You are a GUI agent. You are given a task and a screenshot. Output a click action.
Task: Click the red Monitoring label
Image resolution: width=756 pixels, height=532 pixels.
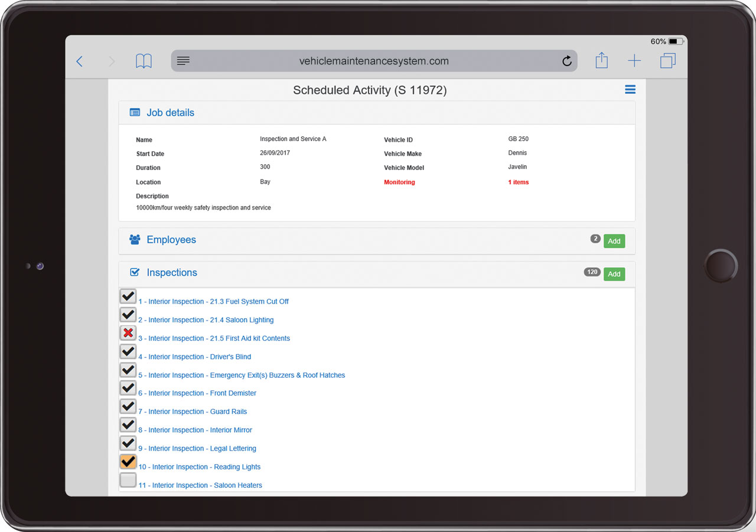click(399, 182)
